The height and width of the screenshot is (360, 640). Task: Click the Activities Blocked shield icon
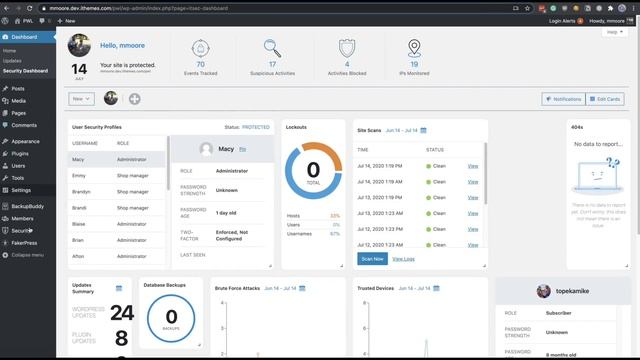pos(347,48)
